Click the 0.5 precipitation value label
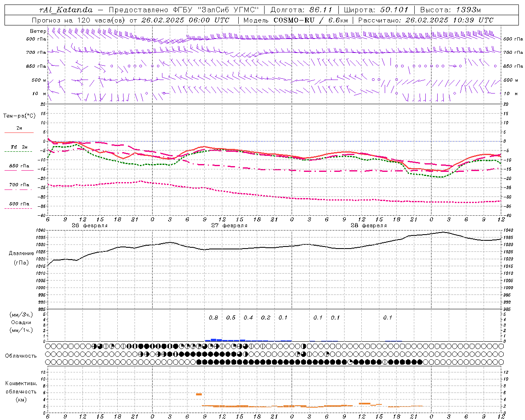 coord(231,317)
